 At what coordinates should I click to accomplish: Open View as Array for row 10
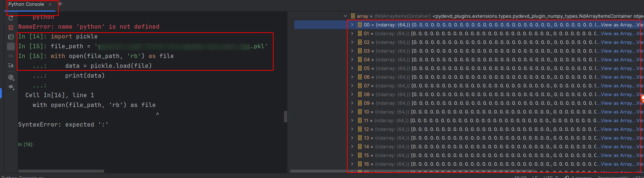pos(617,112)
